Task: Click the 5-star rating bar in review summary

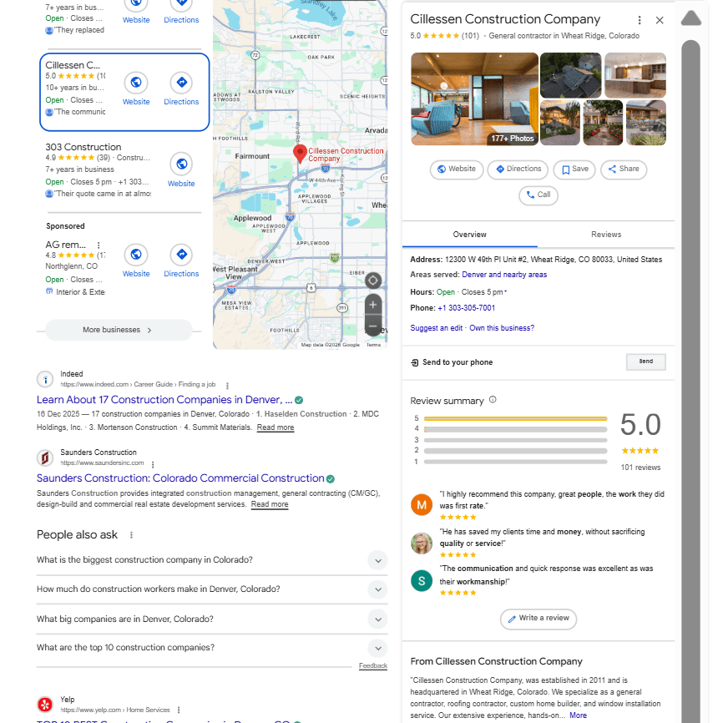Action: click(x=515, y=417)
